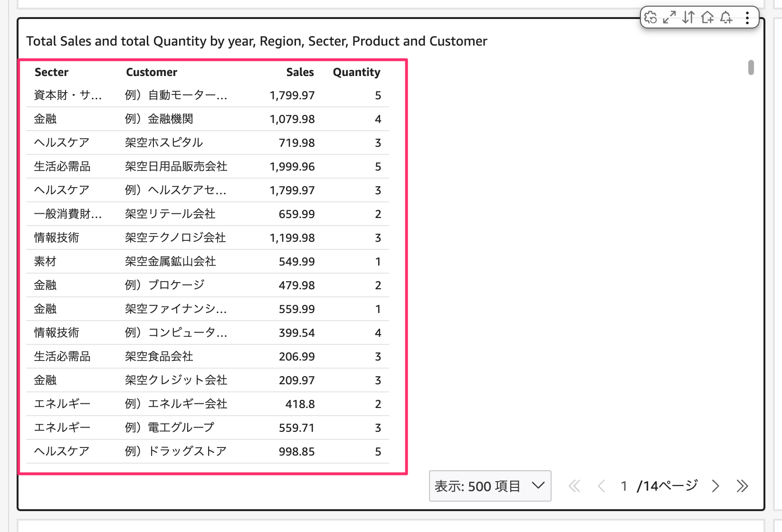Select the Secter column header
Screen dimensions: 782x532
(51, 72)
